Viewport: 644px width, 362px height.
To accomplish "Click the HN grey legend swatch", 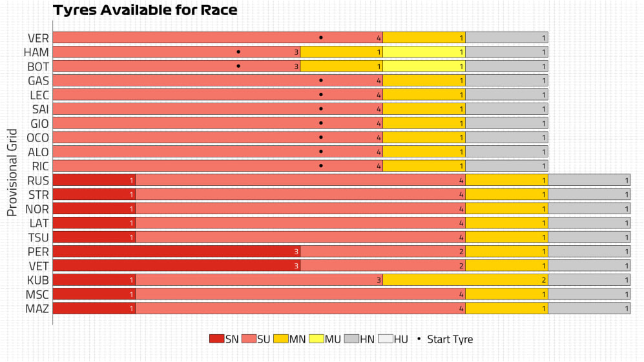I will click(351, 339).
